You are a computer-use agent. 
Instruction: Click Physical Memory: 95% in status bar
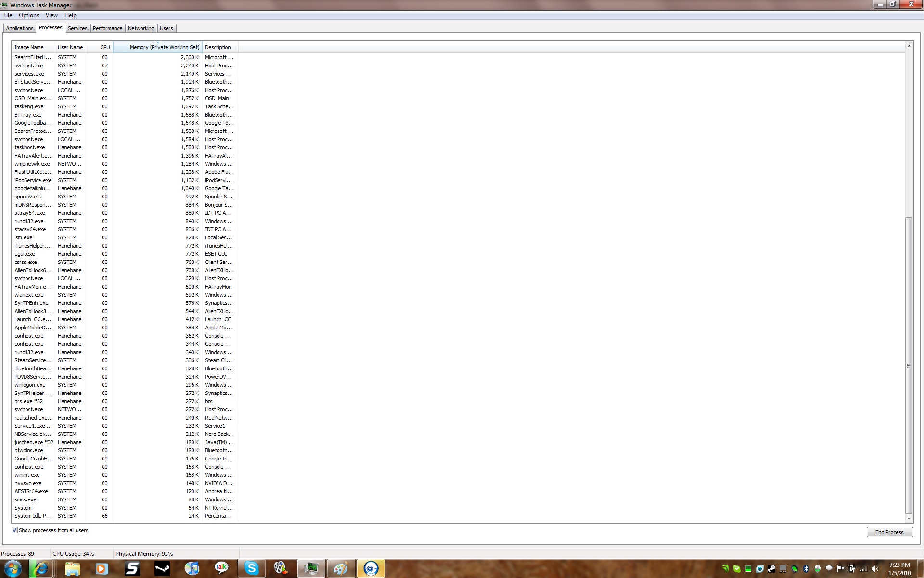(x=144, y=554)
